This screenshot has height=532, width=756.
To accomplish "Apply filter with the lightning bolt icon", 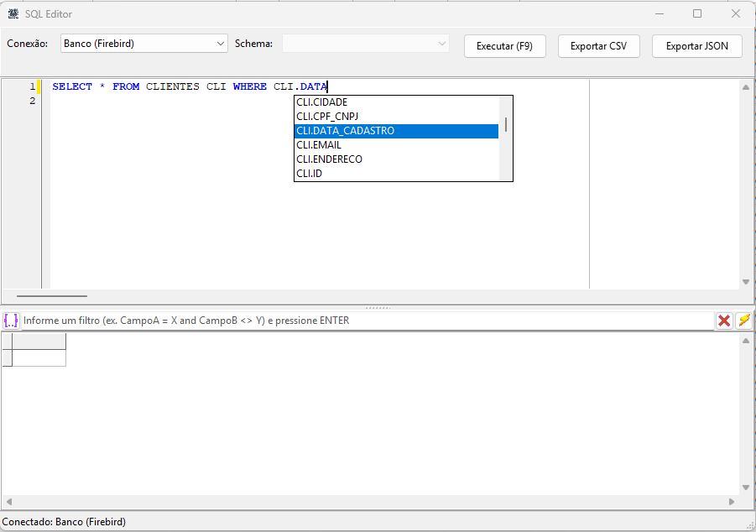I will coord(744,321).
